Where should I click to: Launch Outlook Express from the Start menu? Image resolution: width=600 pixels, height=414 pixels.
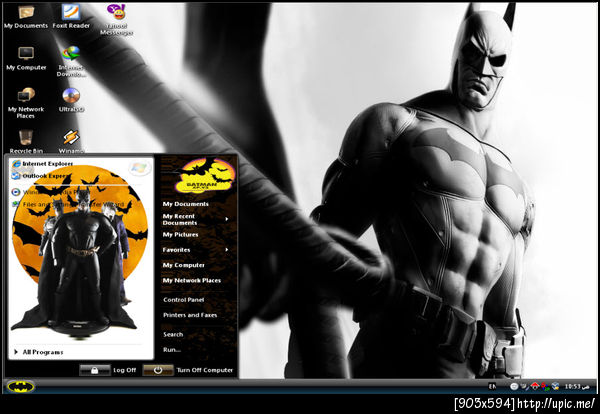42,176
